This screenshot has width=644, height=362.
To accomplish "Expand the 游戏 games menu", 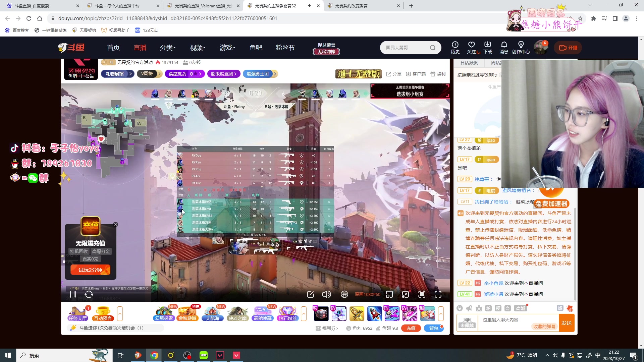I will [x=227, y=48].
